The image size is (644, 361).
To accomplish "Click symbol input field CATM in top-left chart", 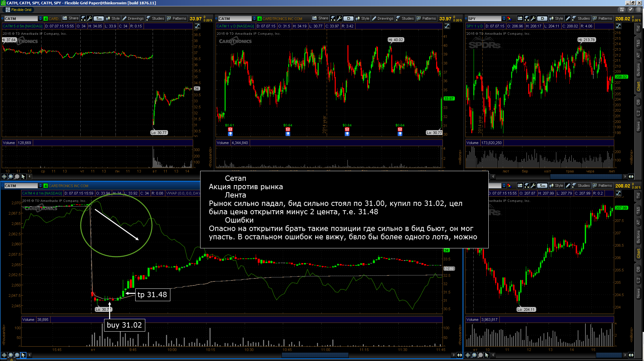I will (21, 19).
